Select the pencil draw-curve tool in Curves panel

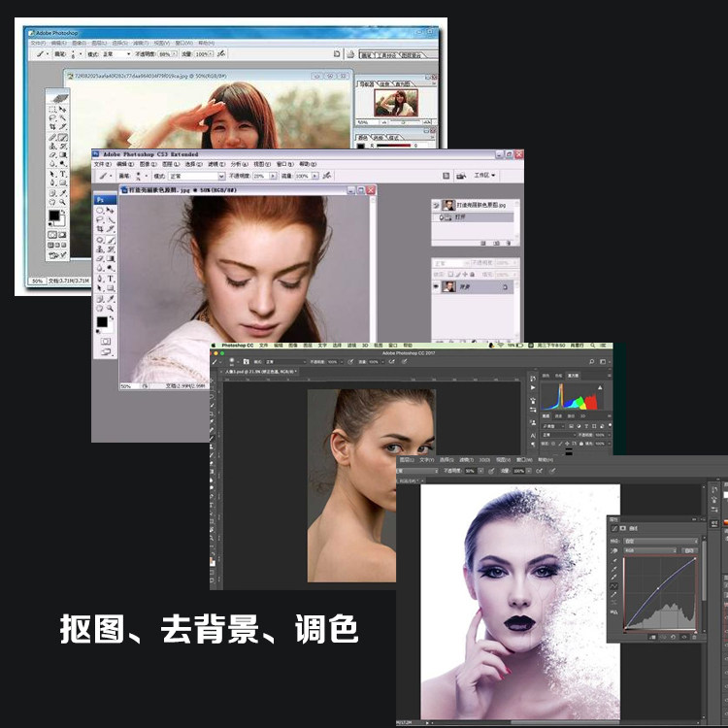click(613, 594)
